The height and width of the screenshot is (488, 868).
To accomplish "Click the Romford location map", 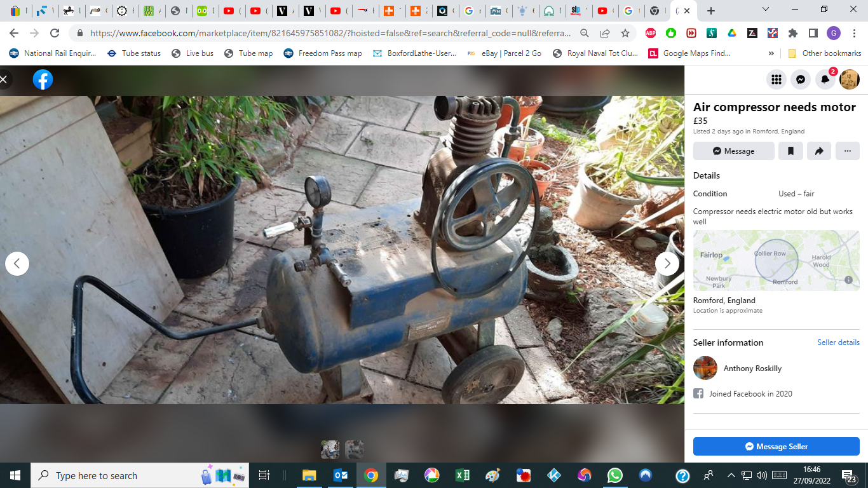I will [x=776, y=261].
